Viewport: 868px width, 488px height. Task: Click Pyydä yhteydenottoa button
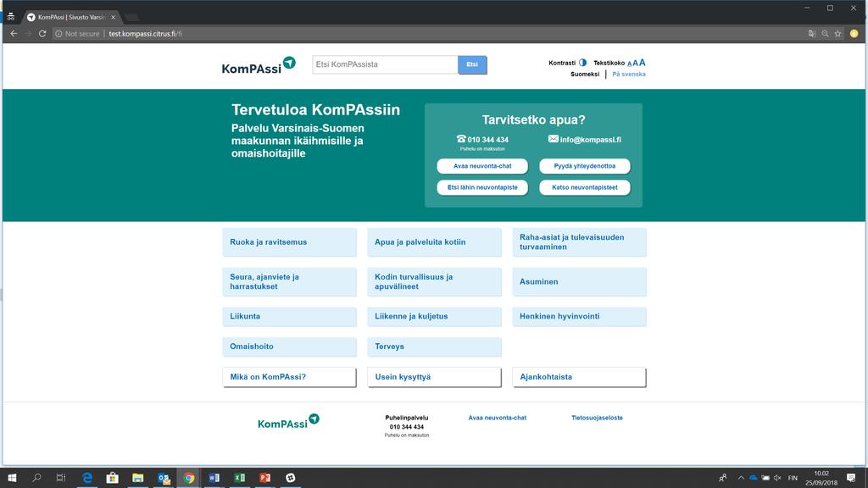click(x=585, y=166)
